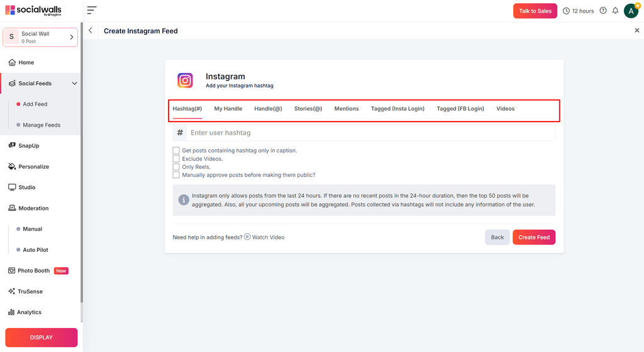Enable manual approval of posts checkbox
The image size is (644, 352).
click(176, 175)
